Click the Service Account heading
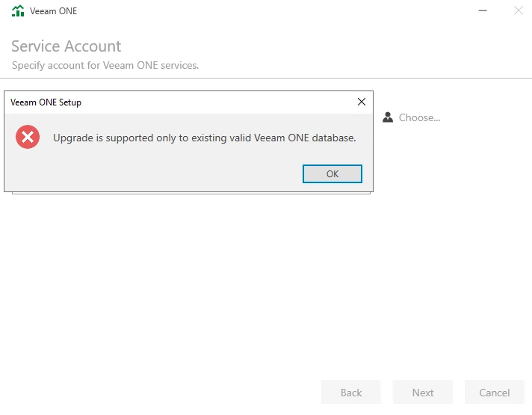The width and height of the screenshot is (532, 415). click(66, 46)
